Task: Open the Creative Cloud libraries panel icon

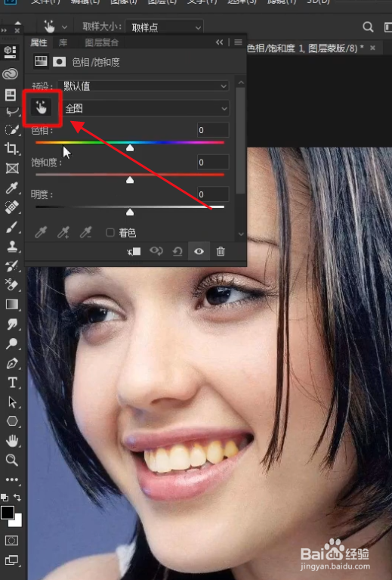Action: (x=10, y=73)
